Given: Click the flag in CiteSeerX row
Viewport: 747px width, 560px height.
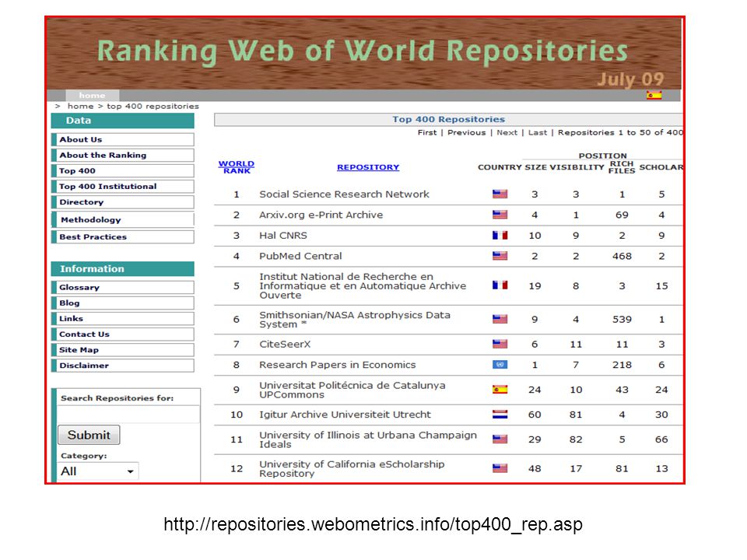Looking at the screenshot, I should [500, 343].
